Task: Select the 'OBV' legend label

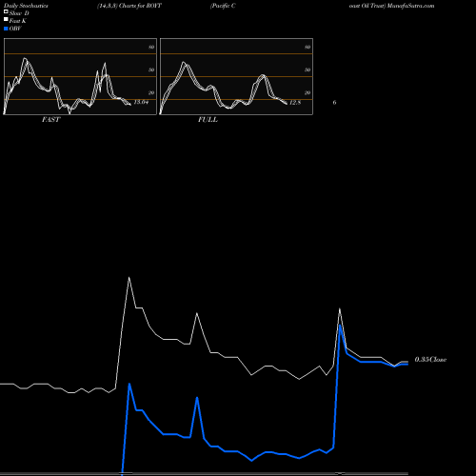Action: [15, 29]
